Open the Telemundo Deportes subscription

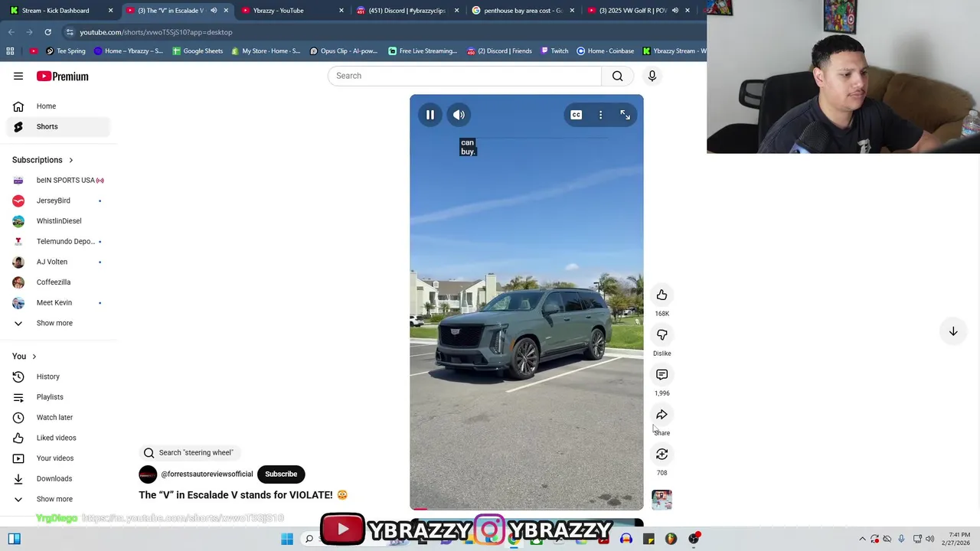coord(58,241)
